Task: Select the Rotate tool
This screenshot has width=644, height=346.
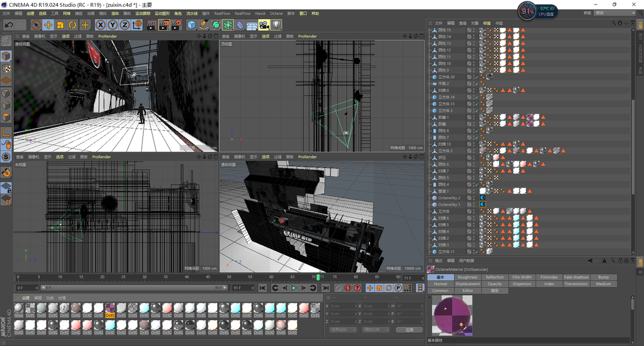Action: click(x=73, y=25)
